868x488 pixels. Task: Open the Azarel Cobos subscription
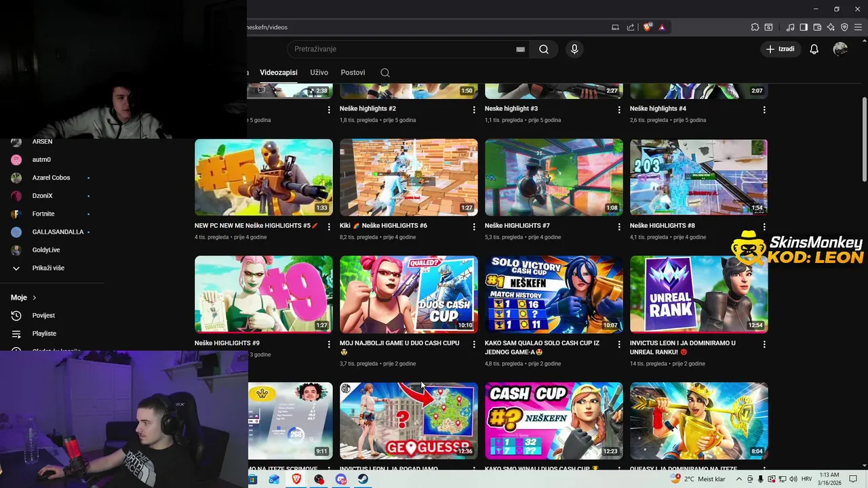51,178
